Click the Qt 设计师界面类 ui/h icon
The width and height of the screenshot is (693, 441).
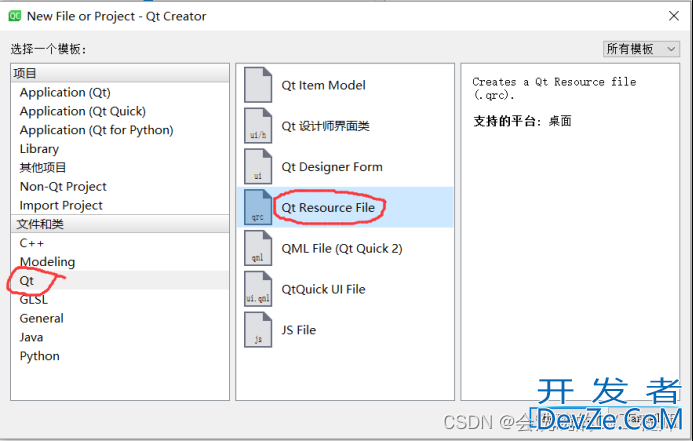[258, 125]
